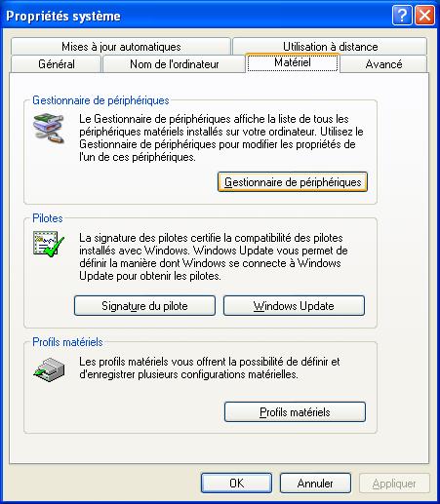Click the Signature du pilote button
Image resolution: width=440 pixels, height=504 pixels.
click(144, 306)
